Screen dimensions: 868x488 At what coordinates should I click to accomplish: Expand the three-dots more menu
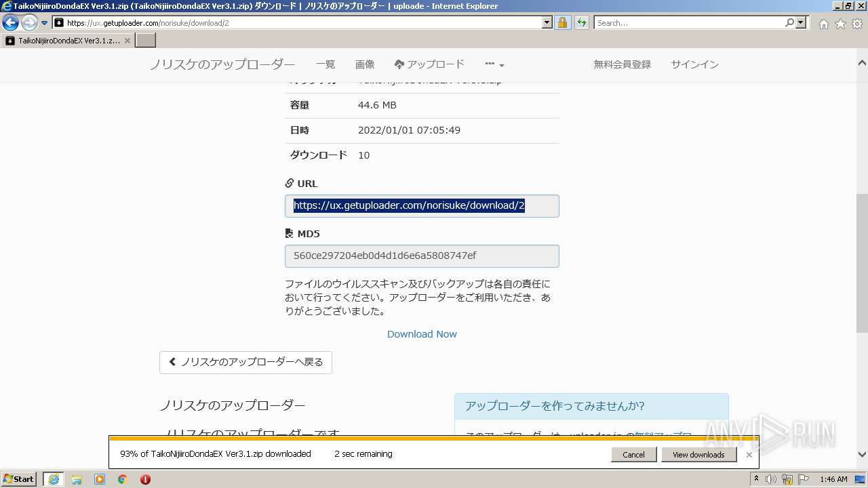point(494,64)
